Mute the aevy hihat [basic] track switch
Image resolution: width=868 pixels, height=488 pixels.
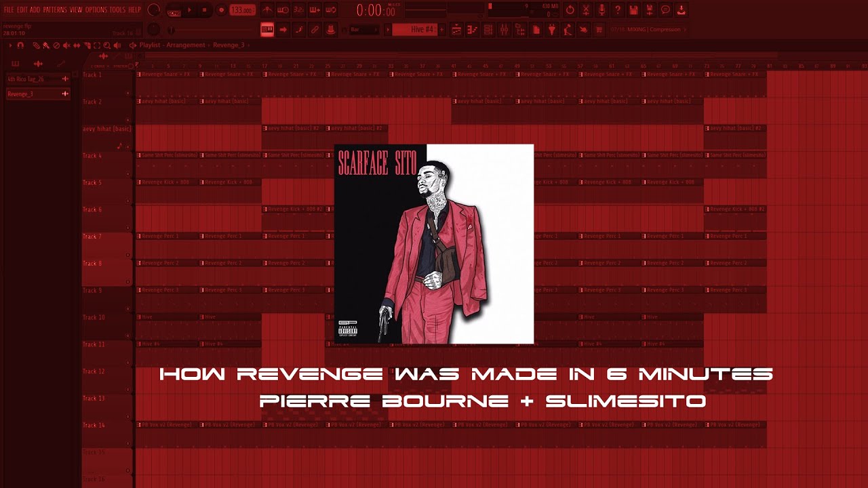(x=127, y=146)
